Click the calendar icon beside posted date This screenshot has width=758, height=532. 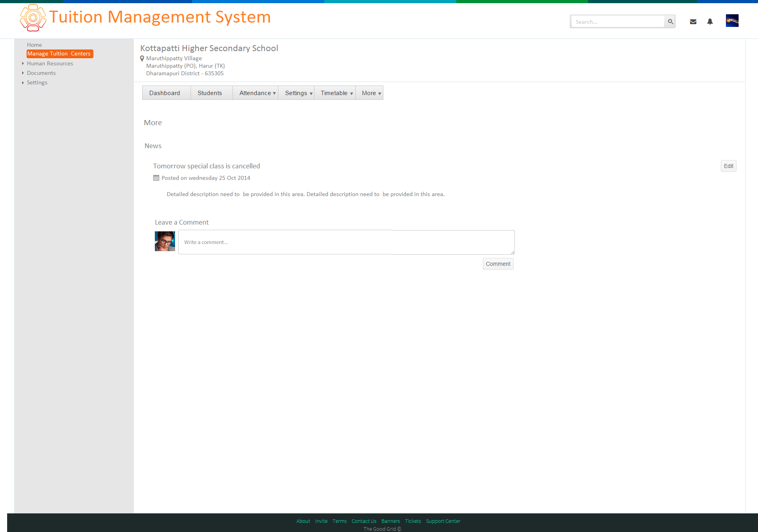coord(156,178)
